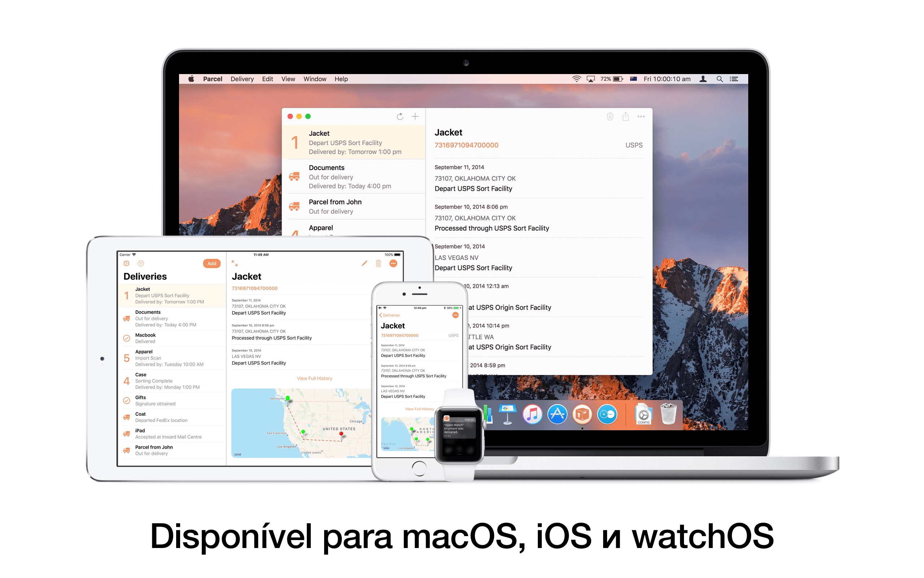Tap the Legal link on the iPad map
Viewport: 924px width, 578px height.
click(x=237, y=454)
